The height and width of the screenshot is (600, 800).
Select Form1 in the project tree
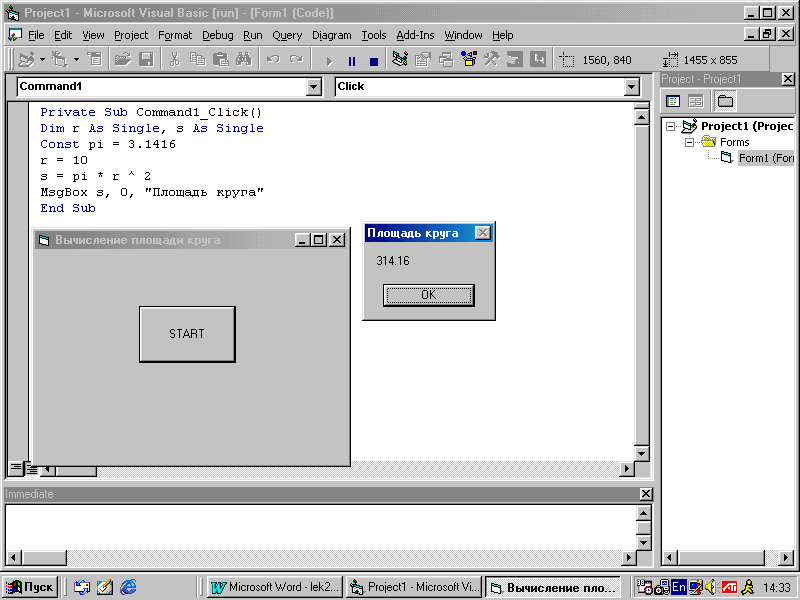[x=766, y=158]
